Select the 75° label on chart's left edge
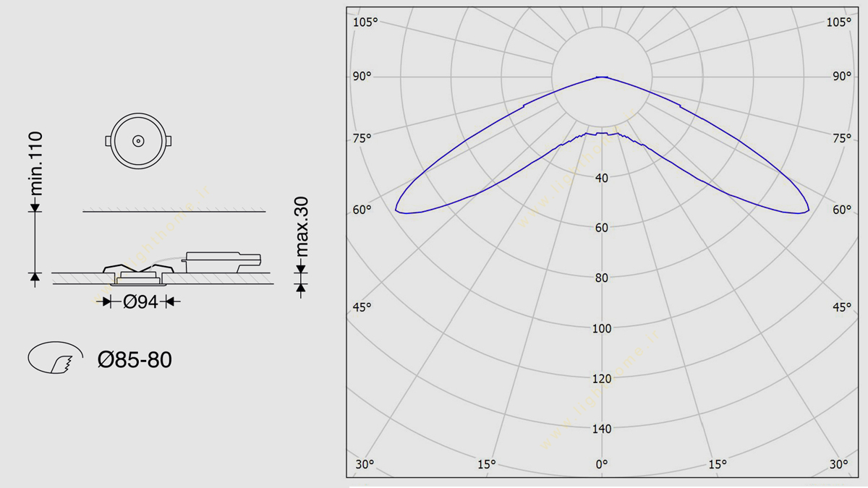Image resolution: width=868 pixels, height=488 pixels. pos(362,138)
